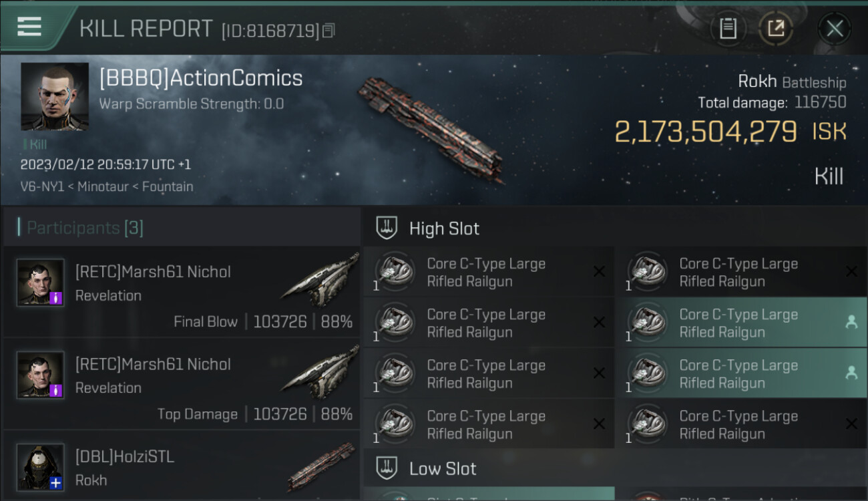This screenshot has width=868, height=501.
Task: Click the Low Slot shield icon
Action: pos(387,468)
